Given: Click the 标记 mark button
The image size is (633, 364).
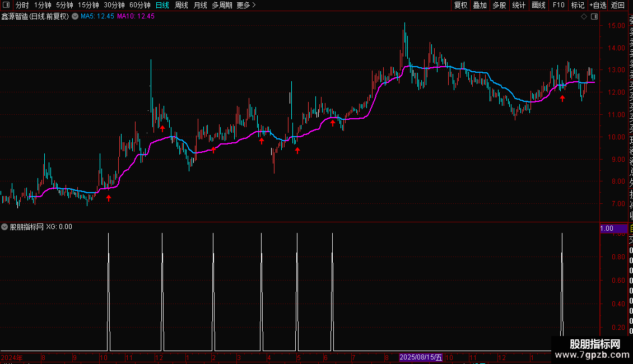Looking at the screenshot, I should (578, 5).
